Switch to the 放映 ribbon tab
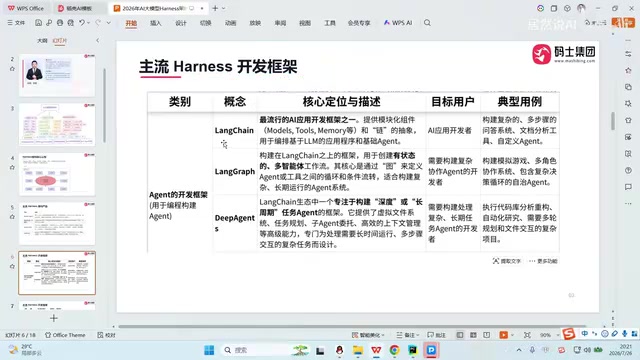The image size is (640, 360). [255, 23]
